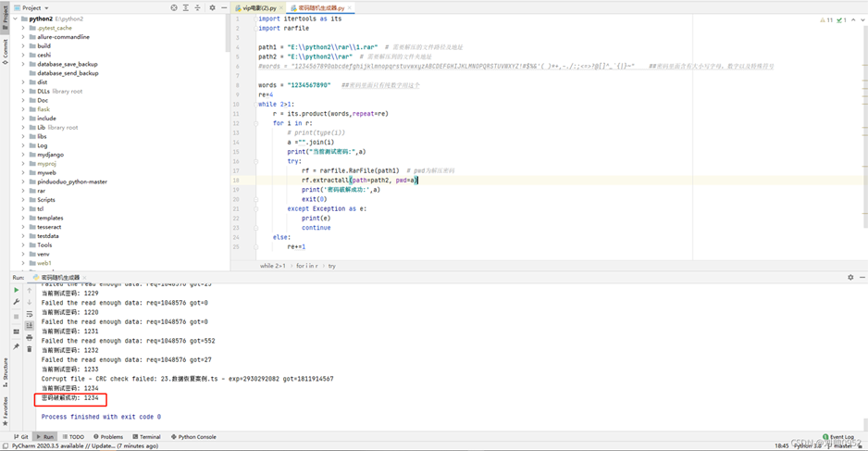Clear console output with trash icon
This screenshot has width=868, height=451.
pyautogui.click(x=30, y=349)
